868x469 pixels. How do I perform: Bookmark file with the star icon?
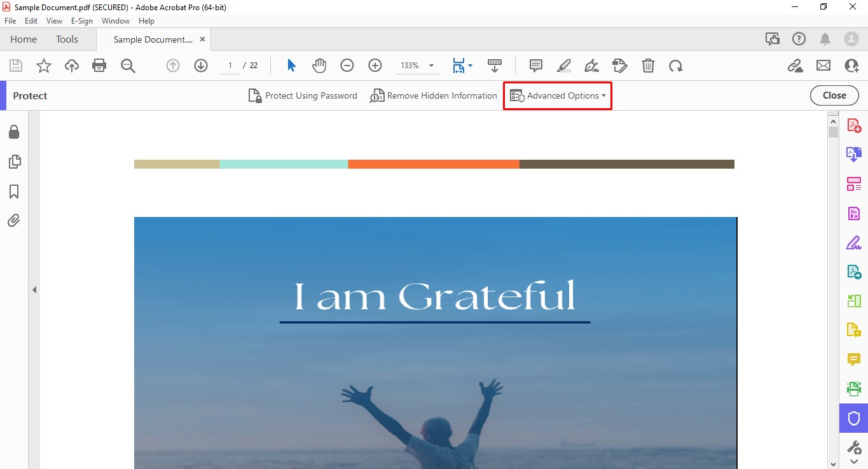(x=43, y=66)
